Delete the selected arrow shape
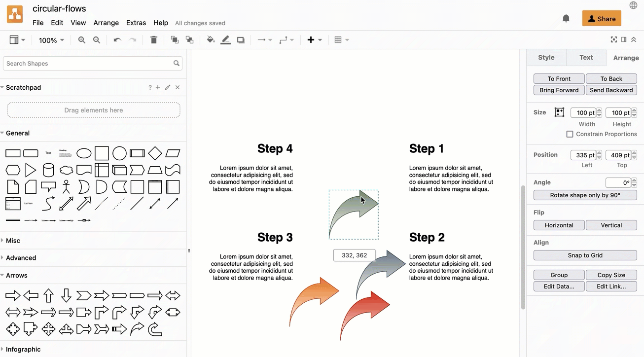This screenshot has height=357, width=644. point(153,39)
